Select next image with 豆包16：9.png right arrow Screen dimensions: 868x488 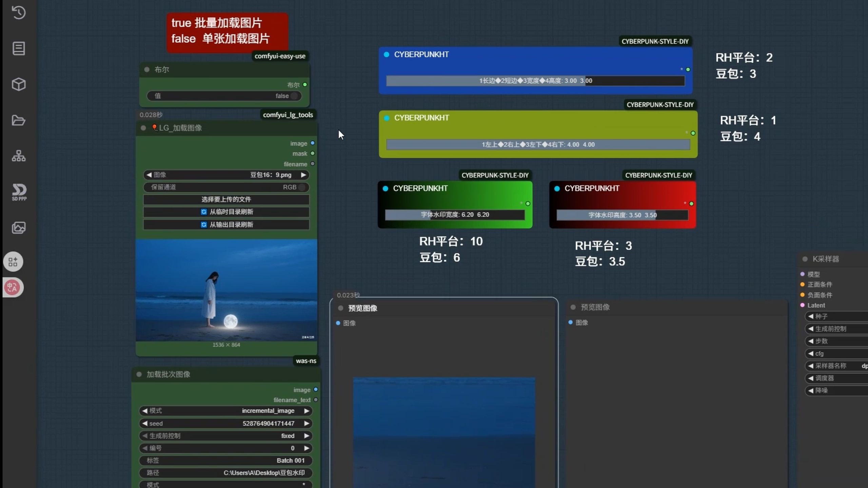[x=303, y=175]
